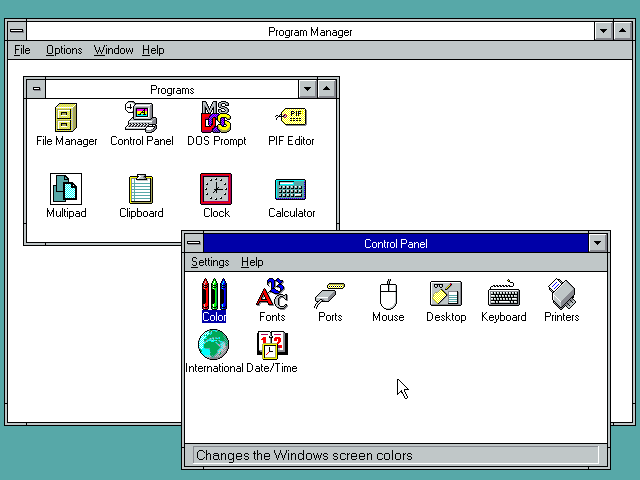Open the Fonts icon
Screen dimensions: 640x480
(x=272, y=294)
